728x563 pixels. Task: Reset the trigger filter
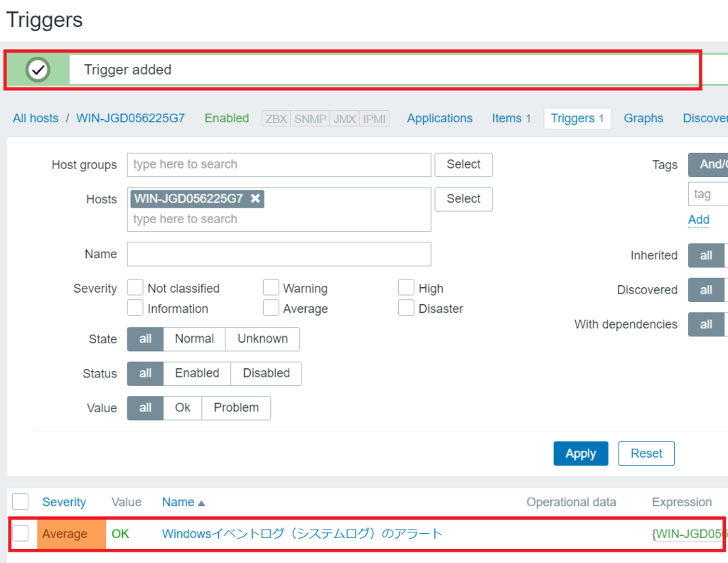[x=646, y=454]
